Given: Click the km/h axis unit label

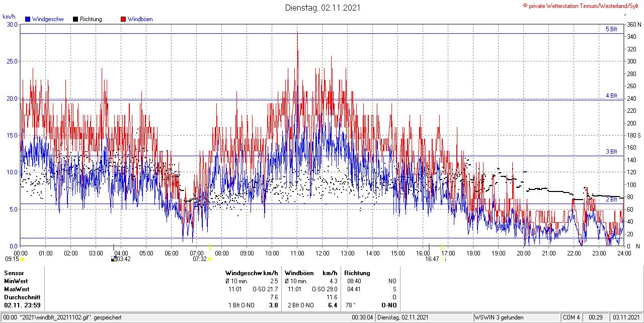Looking at the screenshot, I should pyautogui.click(x=9, y=17).
